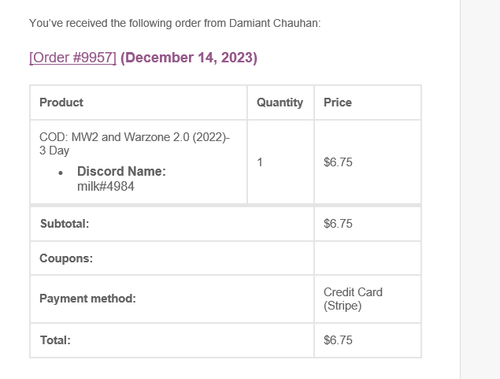Image resolution: width=500 pixels, height=379 pixels.
Task: Click the Coupons label
Action: click(x=66, y=258)
